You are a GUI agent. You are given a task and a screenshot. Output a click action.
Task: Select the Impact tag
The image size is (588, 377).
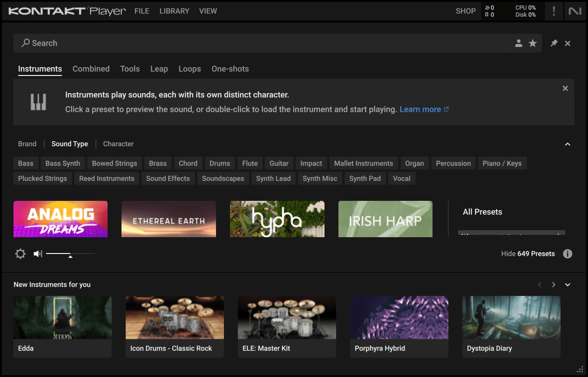tap(311, 164)
